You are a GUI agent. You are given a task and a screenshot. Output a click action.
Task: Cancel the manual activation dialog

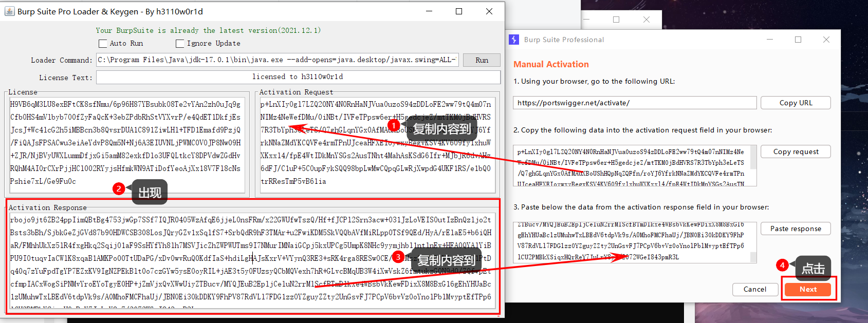click(754, 289)
